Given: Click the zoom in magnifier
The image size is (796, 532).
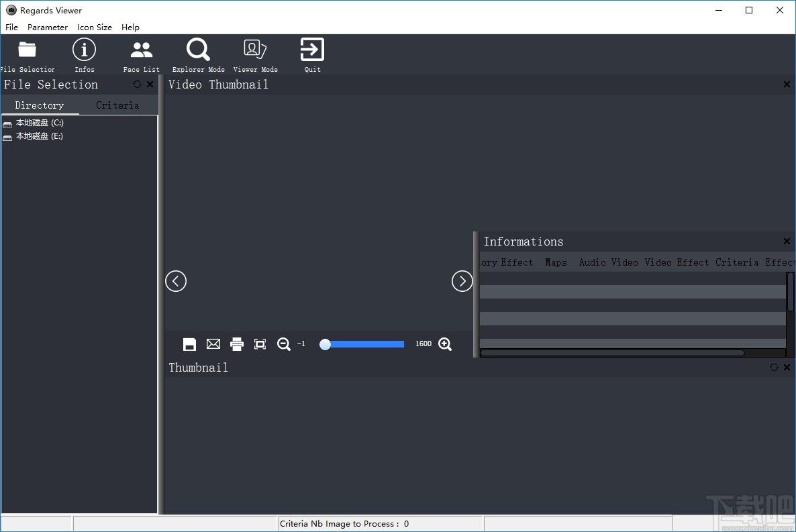Looking at the screenshot, I should 445,344.
